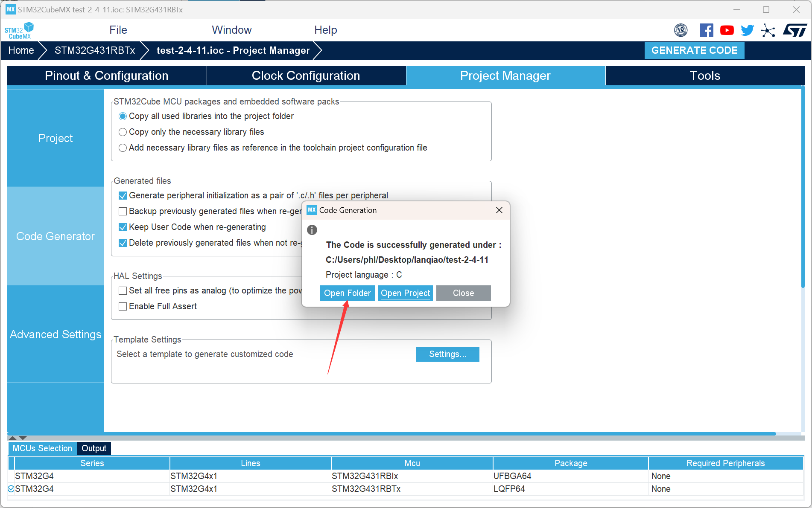Click the selected-MCU check icon beside STM32G431RBTx row
This screenshot has width=812, height=508.
11,489
